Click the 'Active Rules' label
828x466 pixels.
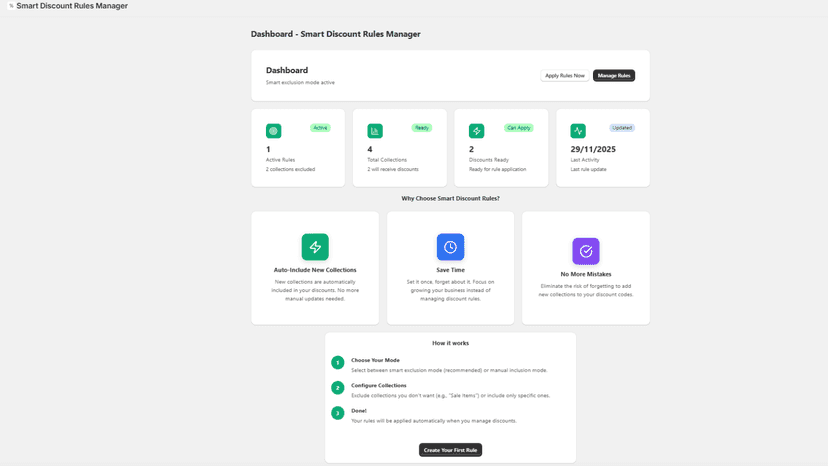(x=280, y=160)
